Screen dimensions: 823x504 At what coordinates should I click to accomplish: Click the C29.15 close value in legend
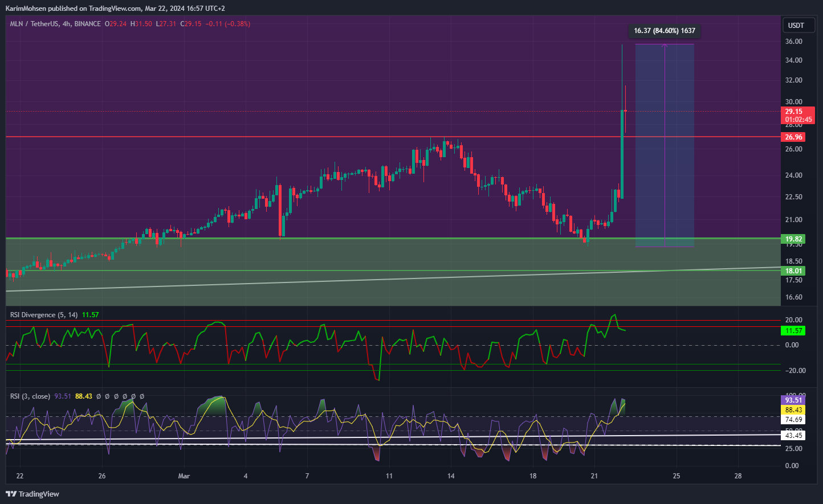tap(190, 24)
